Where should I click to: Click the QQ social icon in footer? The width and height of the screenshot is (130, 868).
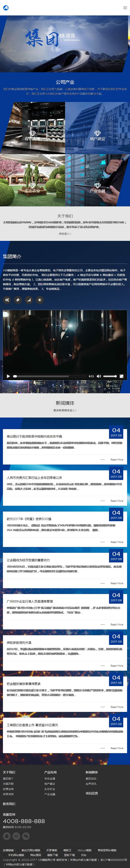[x=7, y=836]
